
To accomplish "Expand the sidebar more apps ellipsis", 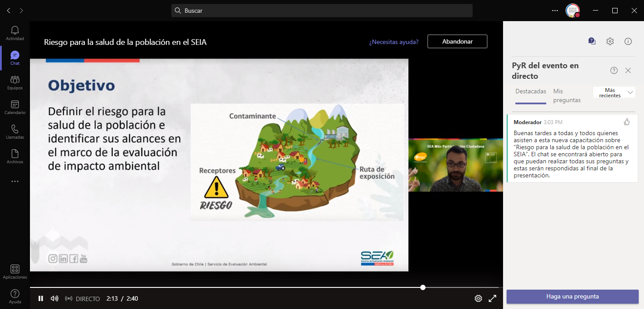I will (x=15, y=181).
